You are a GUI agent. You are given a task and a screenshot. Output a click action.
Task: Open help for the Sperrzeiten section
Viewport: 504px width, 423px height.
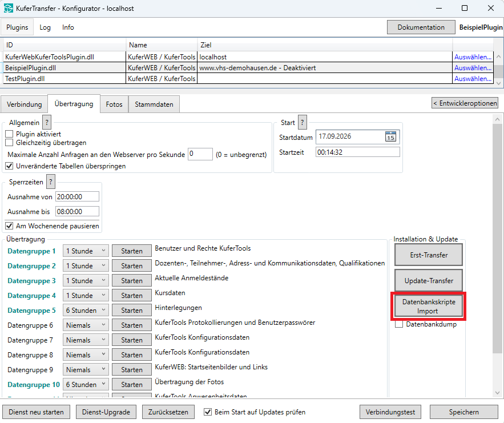(51, 182)
